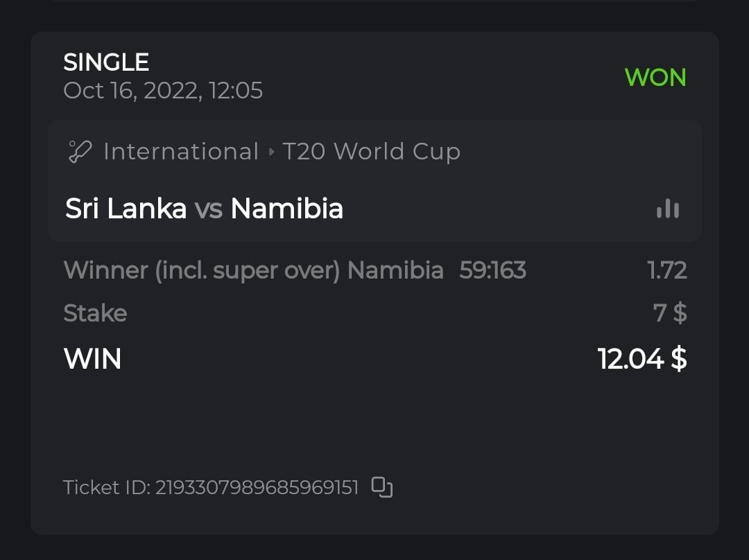Click the 7 $ stake amount
The width and height of the screenshot is (749, 560).
[670, 313]
